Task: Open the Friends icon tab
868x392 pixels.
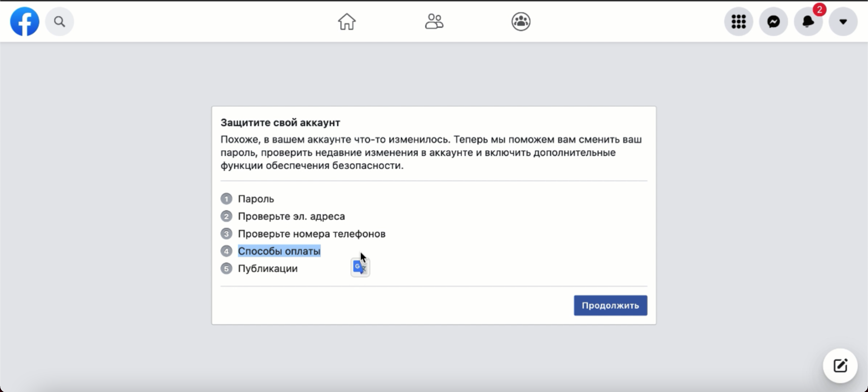Action: [434, 22]
